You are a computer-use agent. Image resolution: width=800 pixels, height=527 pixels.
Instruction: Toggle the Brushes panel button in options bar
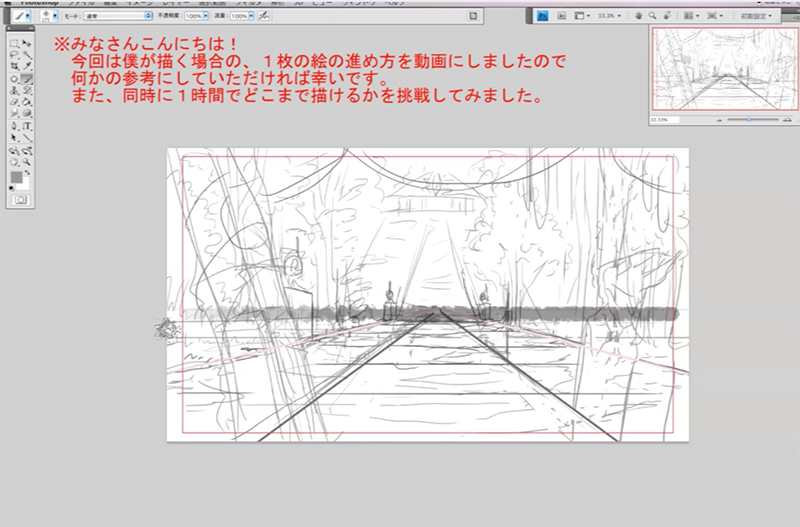pyautogui.click(x=473, y=16)
